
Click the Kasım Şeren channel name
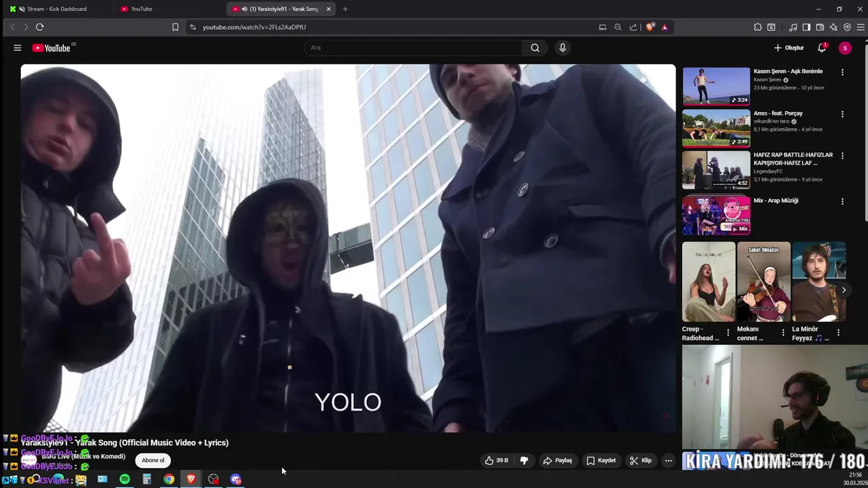coord(768,80)
